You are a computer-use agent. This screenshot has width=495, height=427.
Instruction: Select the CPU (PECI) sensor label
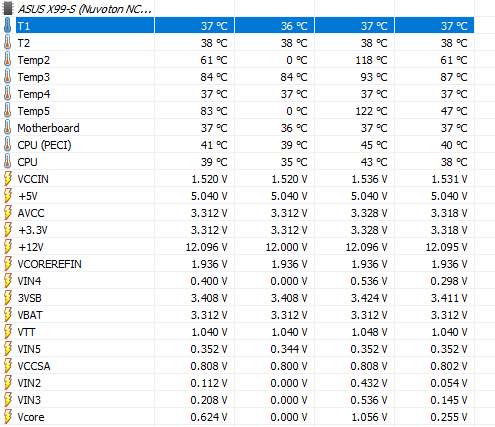(44, 145)
